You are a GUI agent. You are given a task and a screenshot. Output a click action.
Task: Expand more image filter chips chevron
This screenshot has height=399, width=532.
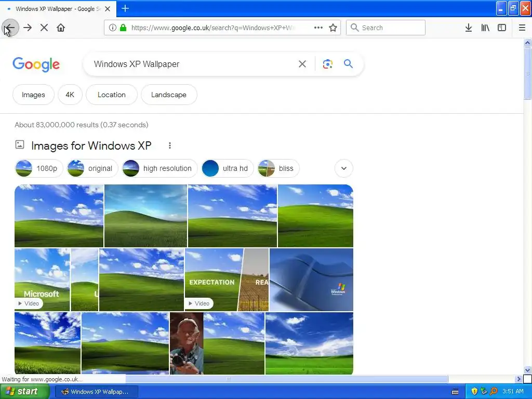[344, 168]
